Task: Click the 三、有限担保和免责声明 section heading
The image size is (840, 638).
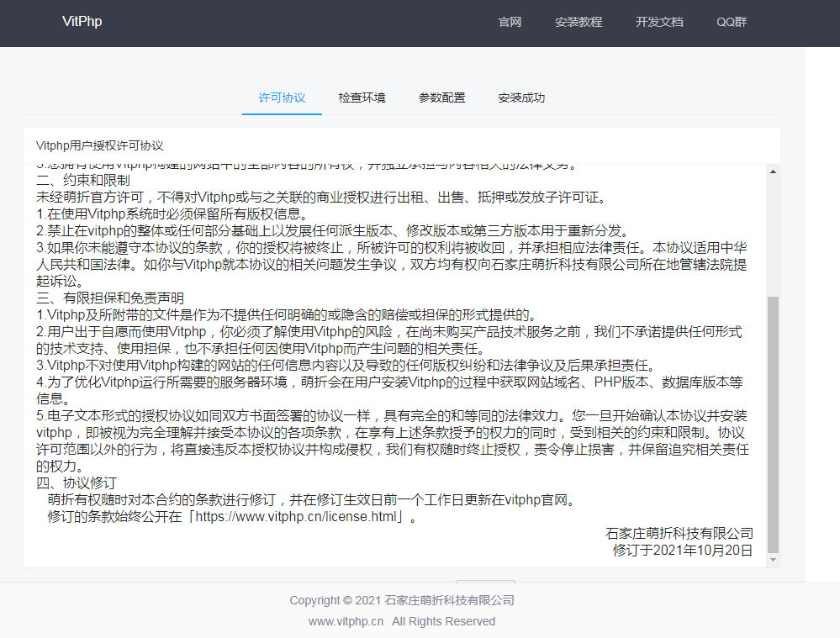Action: (110, 298)
